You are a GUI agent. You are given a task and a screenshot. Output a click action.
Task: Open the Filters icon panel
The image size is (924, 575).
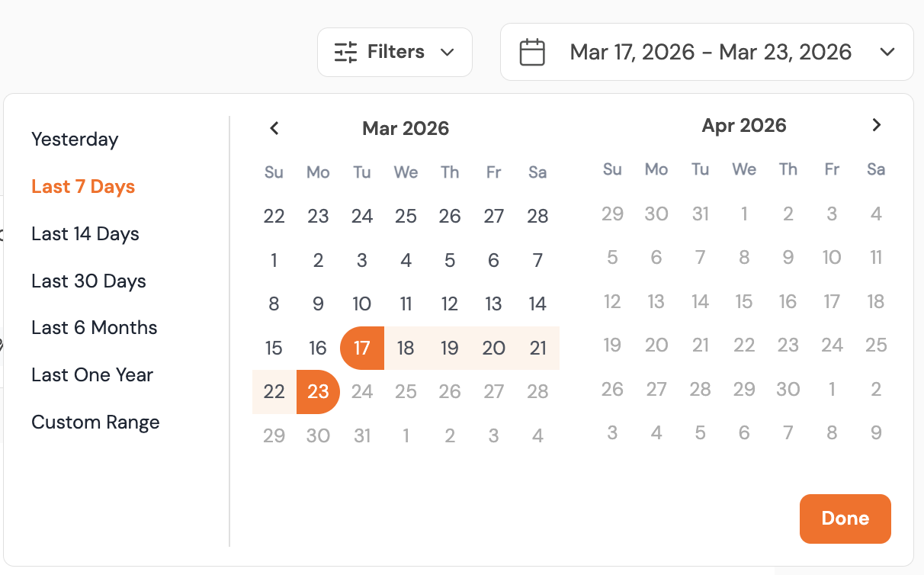coord(394,52)
